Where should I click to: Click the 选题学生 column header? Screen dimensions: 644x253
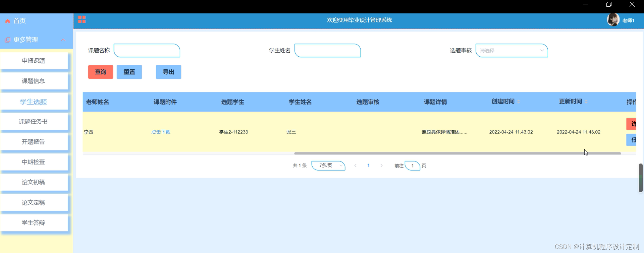(233, 102)
